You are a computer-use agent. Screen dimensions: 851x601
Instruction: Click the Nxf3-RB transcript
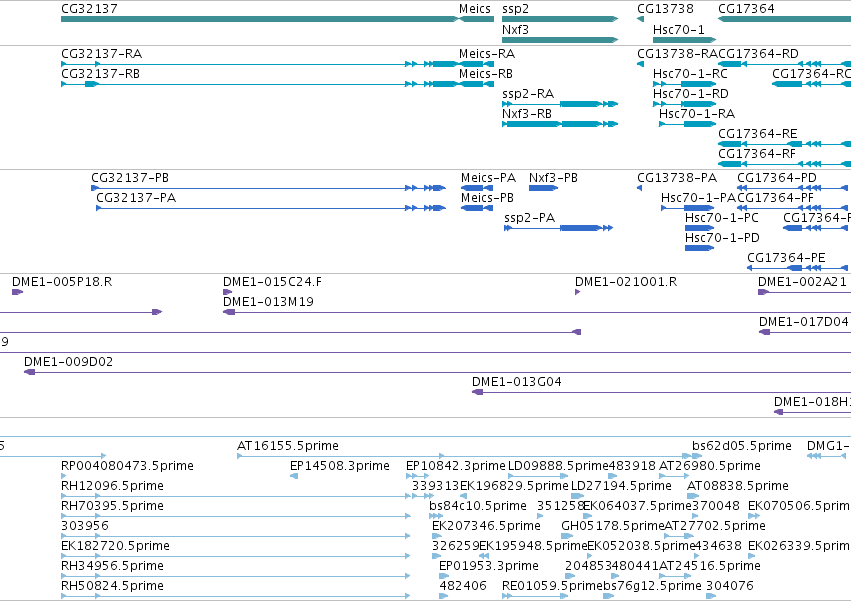560,124
